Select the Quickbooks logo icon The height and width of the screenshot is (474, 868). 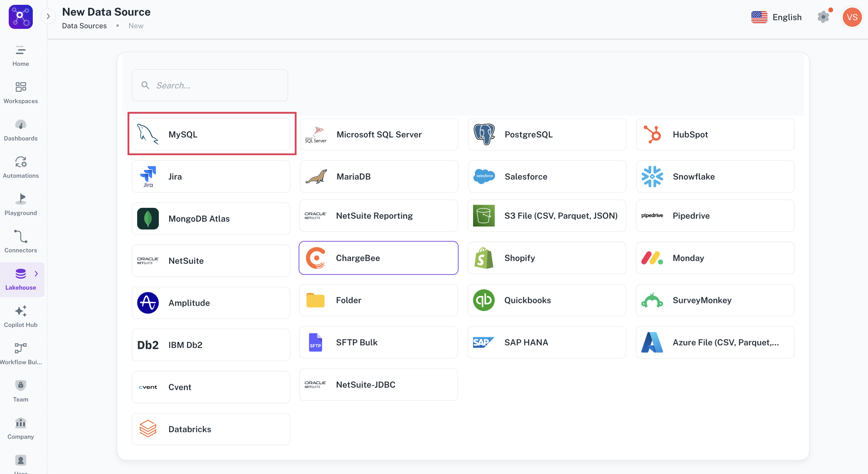(x=484, y=300)
